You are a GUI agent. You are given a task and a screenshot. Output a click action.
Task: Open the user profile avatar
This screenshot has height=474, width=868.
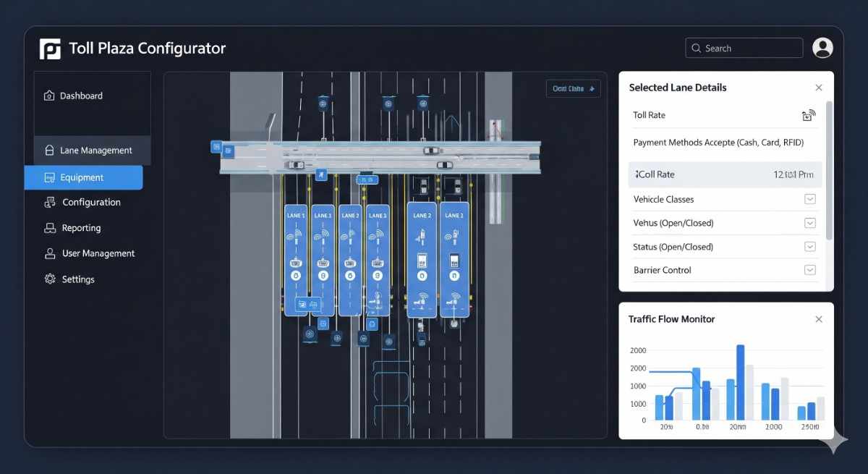click(x=822, y=48)
